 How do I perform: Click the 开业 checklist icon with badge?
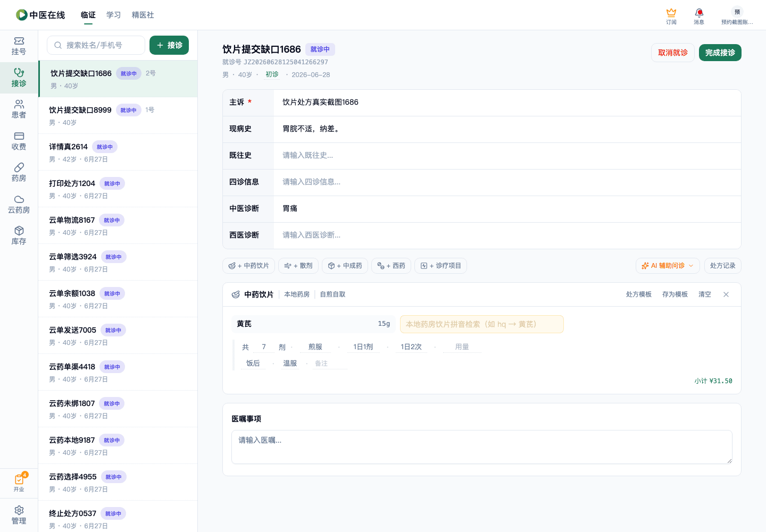(19, 483)
